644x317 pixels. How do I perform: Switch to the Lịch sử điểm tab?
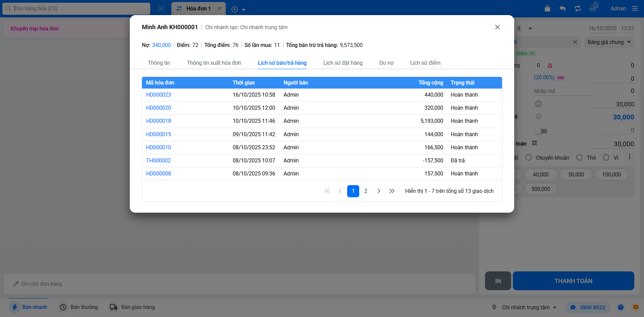[425, 63]
